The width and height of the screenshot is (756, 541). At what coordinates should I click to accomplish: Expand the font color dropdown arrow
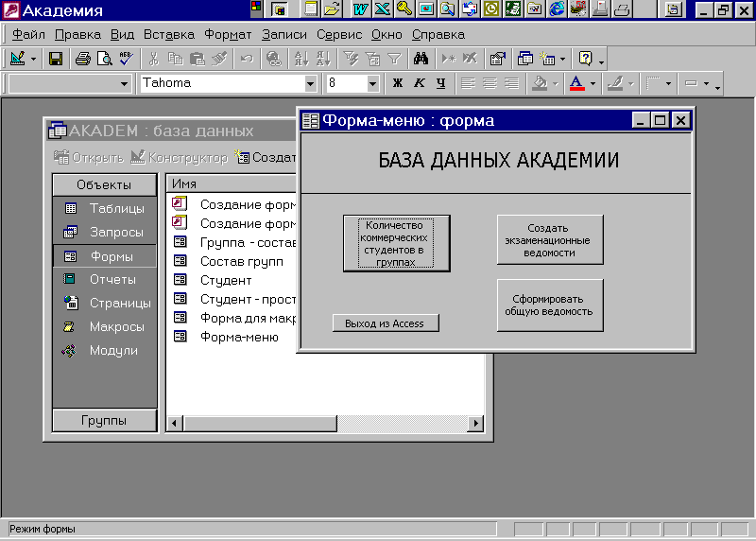[x=593, y=83]
